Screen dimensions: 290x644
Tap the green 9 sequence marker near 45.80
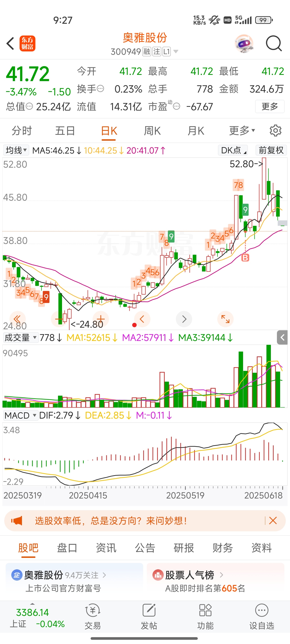tap(245, 210)
